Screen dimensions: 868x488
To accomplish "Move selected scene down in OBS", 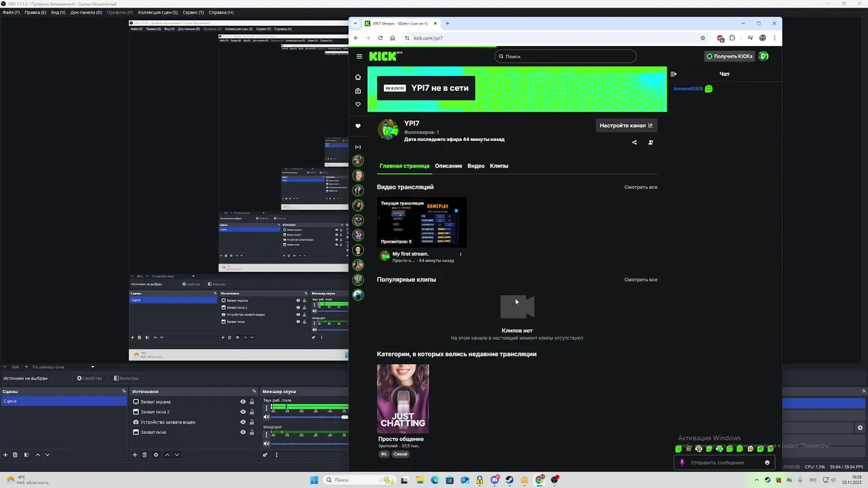I will (x=47, y=455).
